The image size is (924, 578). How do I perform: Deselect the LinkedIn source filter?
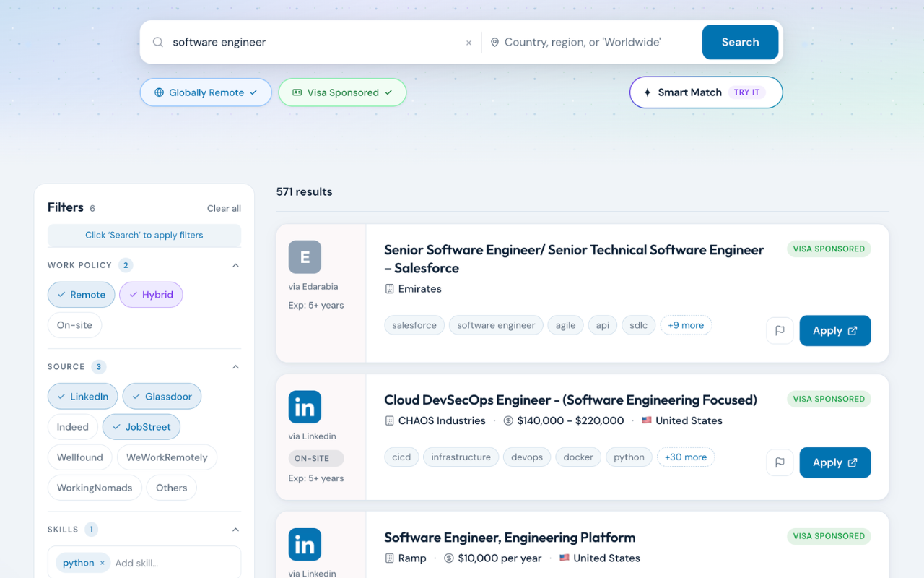pos(83,396)
